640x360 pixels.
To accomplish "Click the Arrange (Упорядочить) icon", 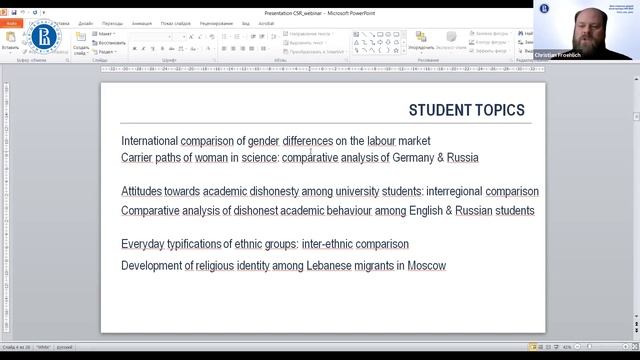I will [421, 37].
